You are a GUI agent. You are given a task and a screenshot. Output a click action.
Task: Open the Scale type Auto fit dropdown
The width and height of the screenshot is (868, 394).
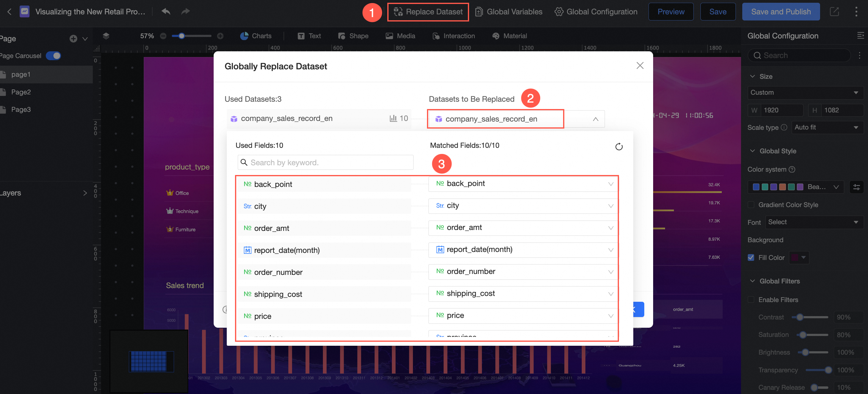827,127
